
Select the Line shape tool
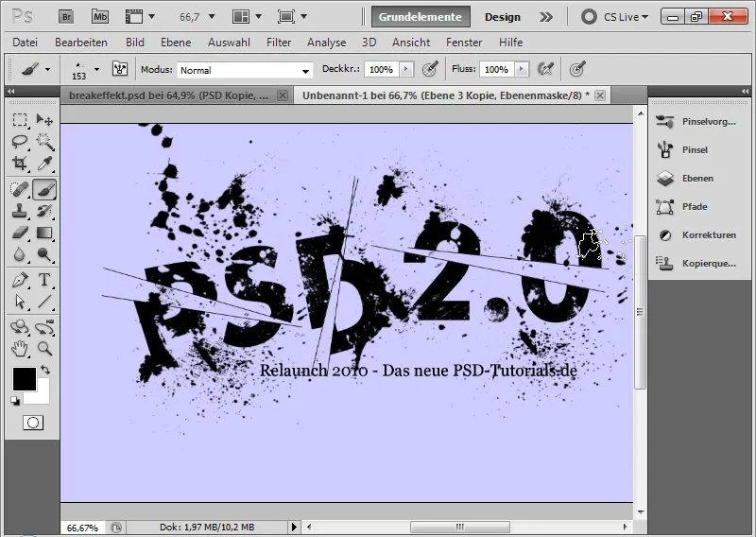[x=44, y=302]
